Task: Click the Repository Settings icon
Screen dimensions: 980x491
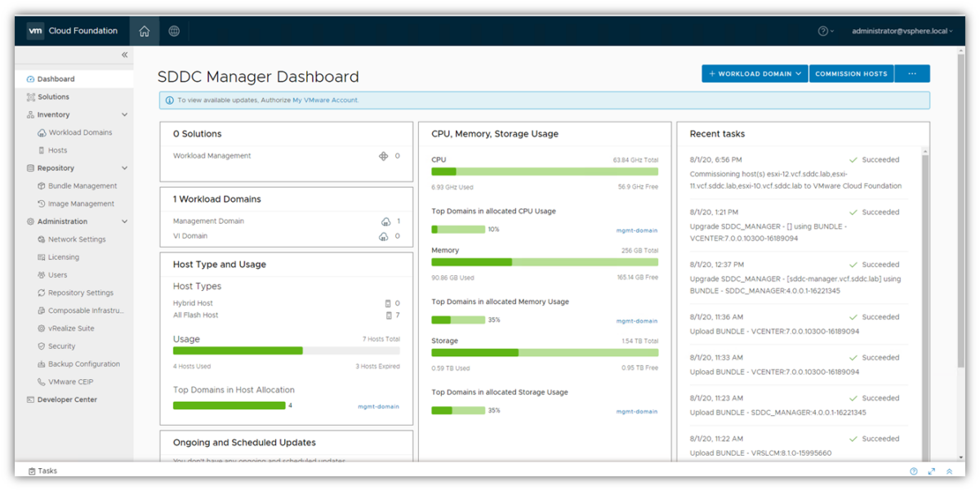Action: pyautogui.click(x=42, y=292)
